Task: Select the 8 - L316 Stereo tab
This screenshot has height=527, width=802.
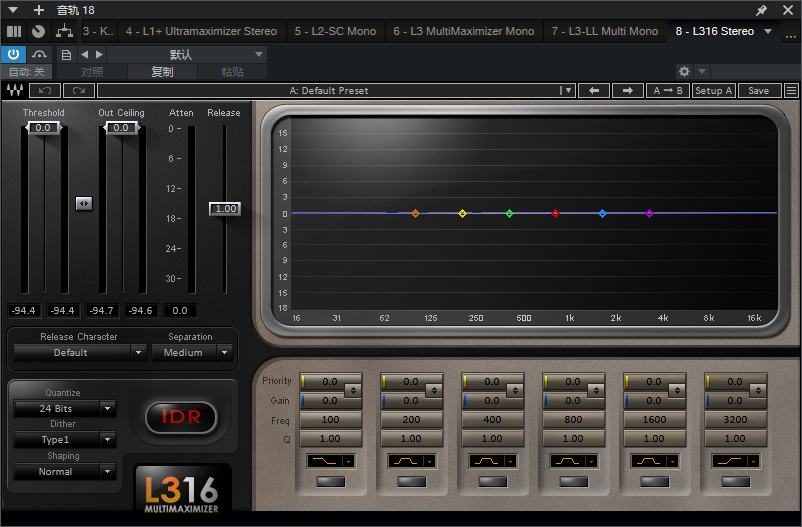Action: [x=715, y=31]
